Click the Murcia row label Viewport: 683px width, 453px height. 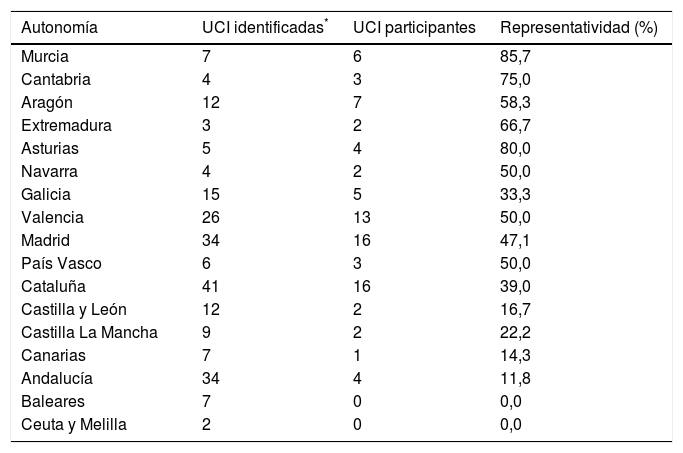[43, 59]
